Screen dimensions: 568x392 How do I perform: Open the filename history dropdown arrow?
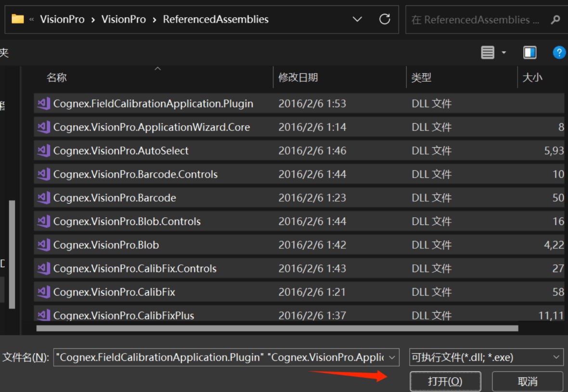tap(392, 358)
